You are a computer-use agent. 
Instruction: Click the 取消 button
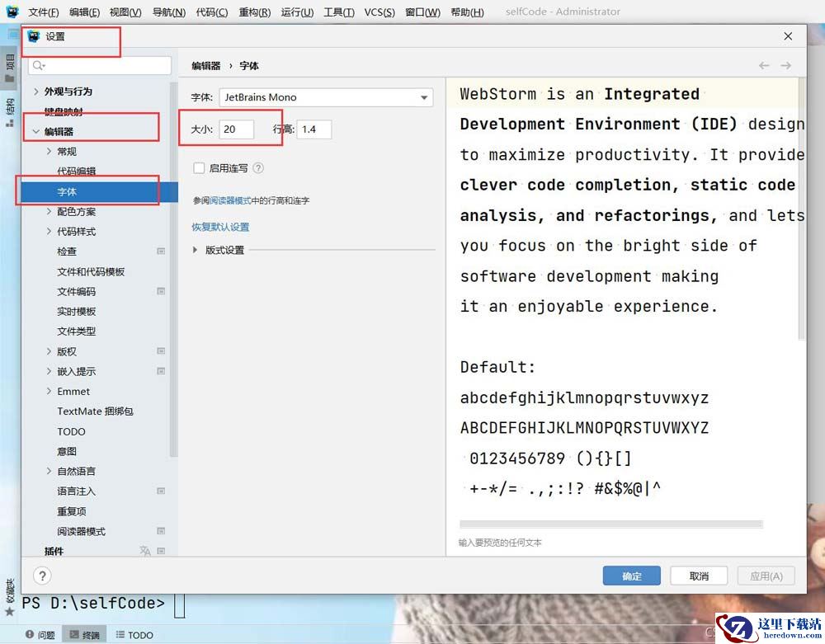tap(700, 576)
